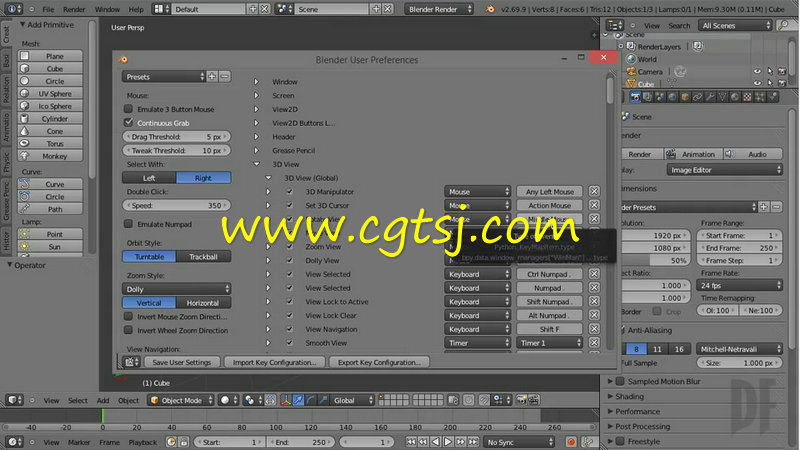The image size is (800, 450).
Task: Toggle Camera visibility in outliner
Action: (757, 71)
